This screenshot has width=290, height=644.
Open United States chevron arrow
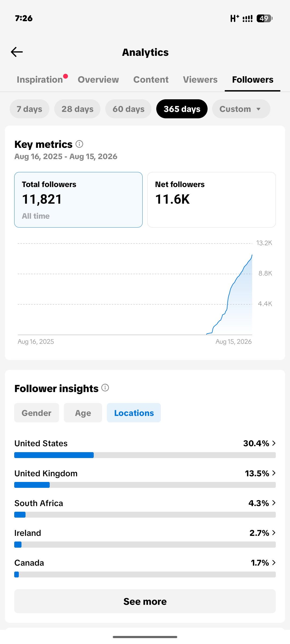(274, 443)
